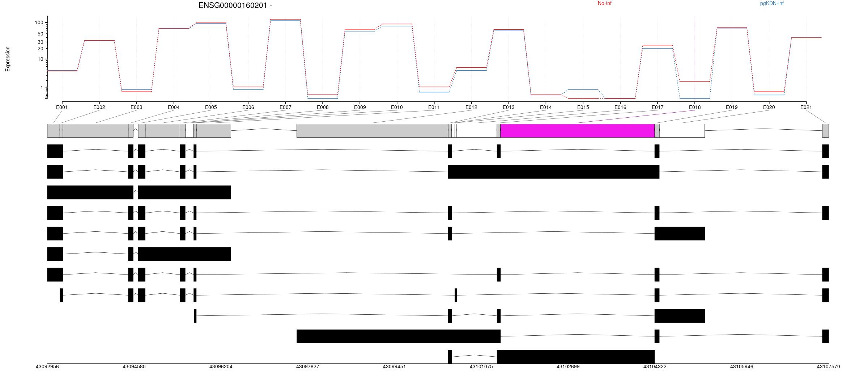
Task: Click exon label E013
Action: (x=509, y=107)
